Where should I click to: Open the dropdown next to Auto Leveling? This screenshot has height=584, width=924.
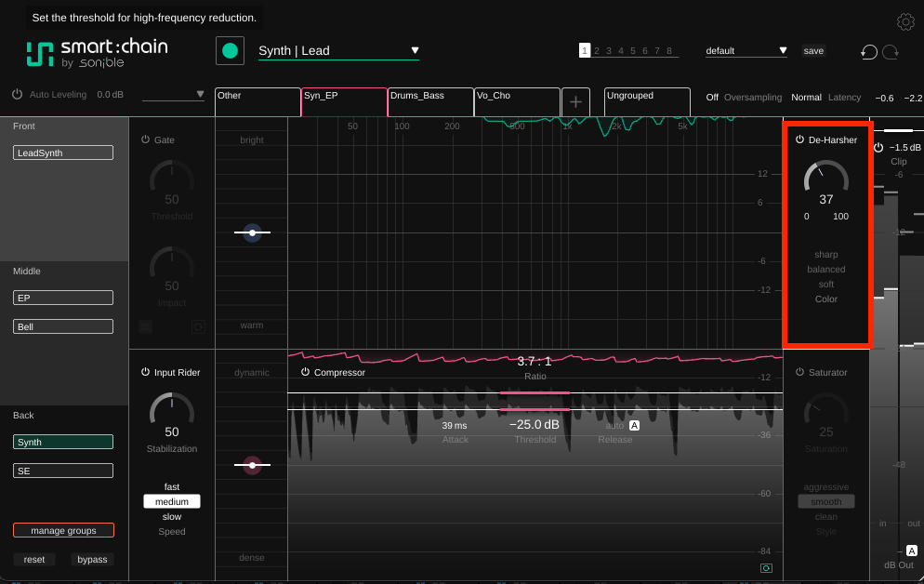[x=173, y=94]
